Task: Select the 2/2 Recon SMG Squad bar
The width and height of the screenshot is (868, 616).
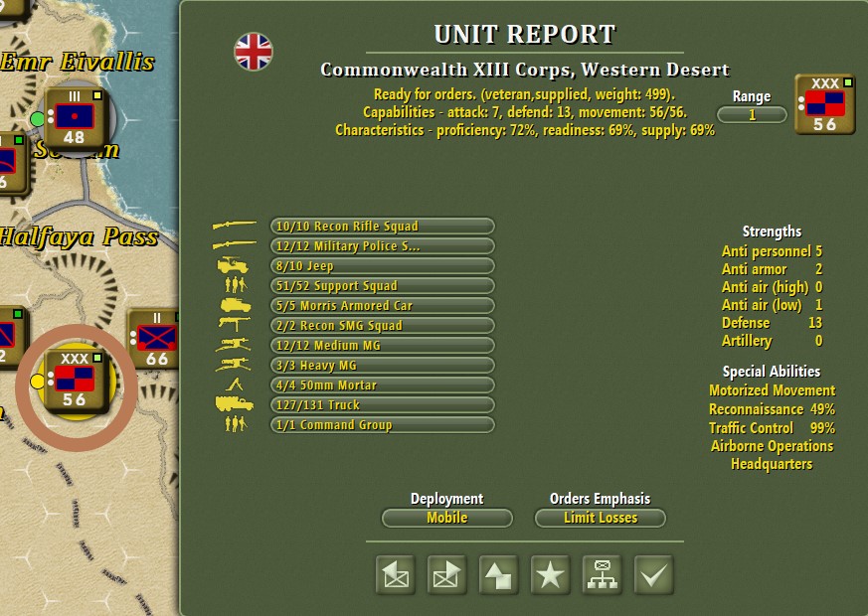Action: click(x=383, y=326)
